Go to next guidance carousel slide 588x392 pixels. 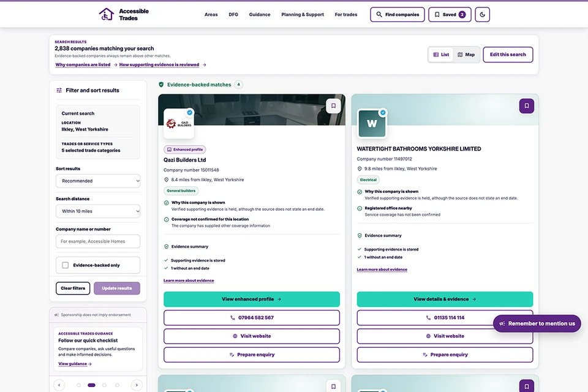[137, 385]
